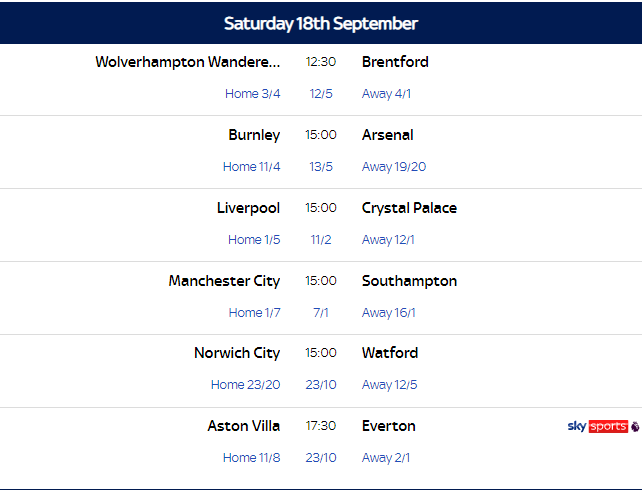This screenshot has height=490, width=644.
Task: Select Arsenal Away 19/20 odds
Action: (394, 167)
